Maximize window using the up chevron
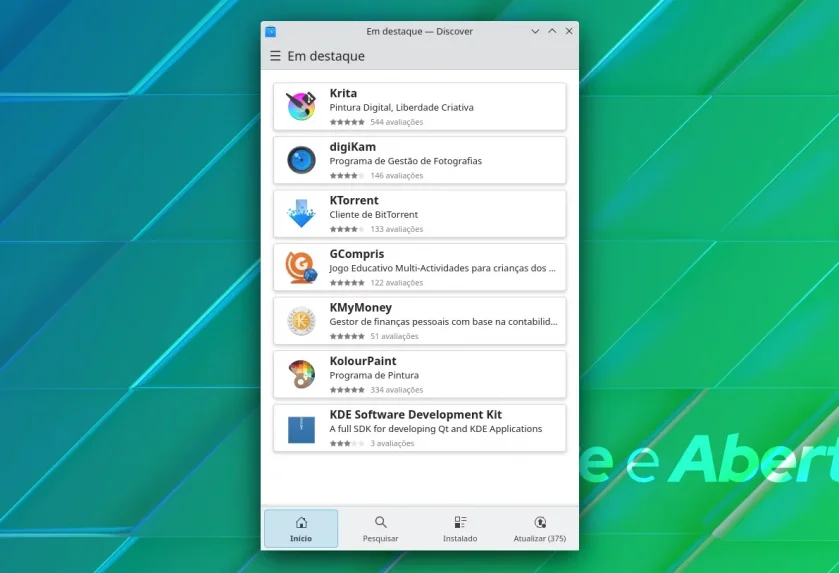The width and height of the screenshot is (840, 573). pyautogui.click(x=552, y=32)
